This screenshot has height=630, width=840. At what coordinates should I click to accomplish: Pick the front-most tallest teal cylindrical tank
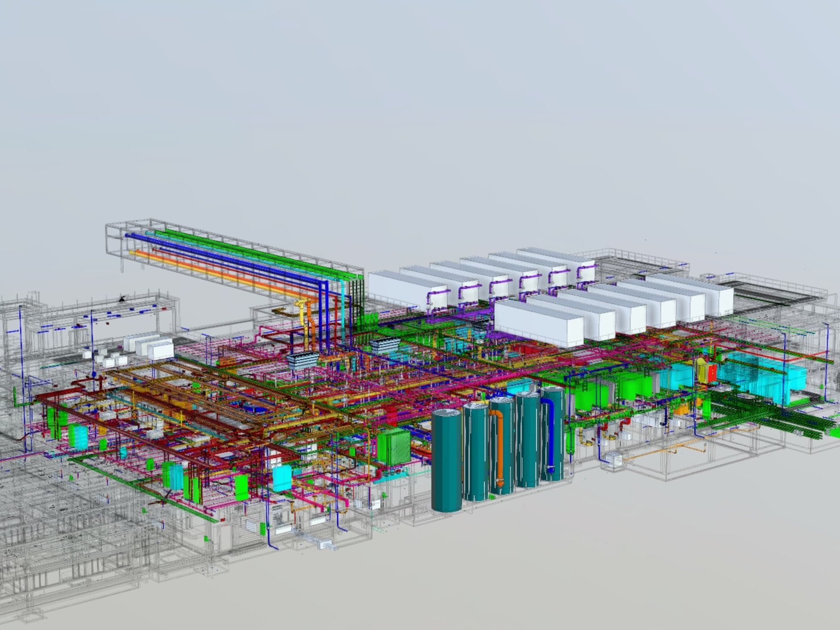(x=446, y=460)
